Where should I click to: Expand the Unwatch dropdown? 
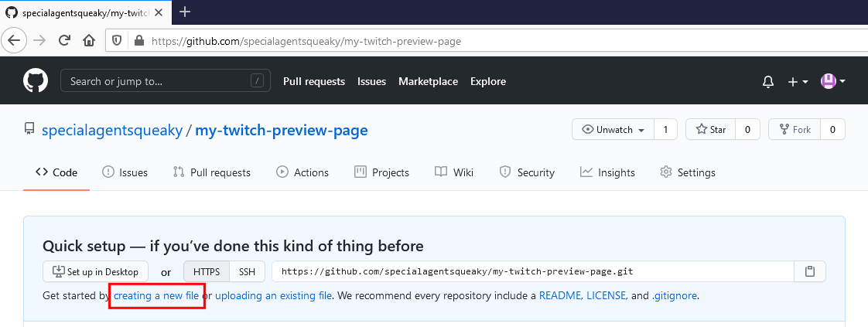click(x=613, y=130)
